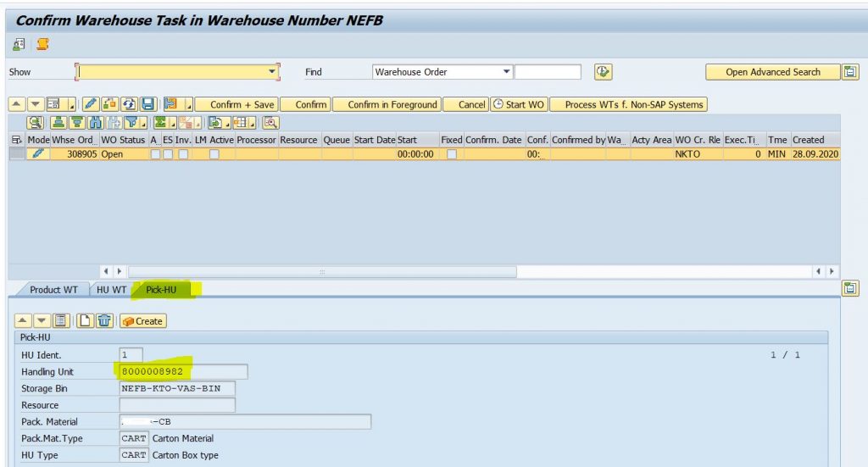Screen dimensions: 868x467
Task: Click the rightmost scroll-right arrow of the grid
Action: click(x=831, y=272)
